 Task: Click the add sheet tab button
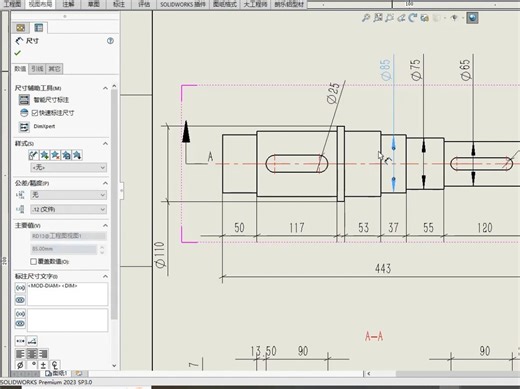click(79, 373)
